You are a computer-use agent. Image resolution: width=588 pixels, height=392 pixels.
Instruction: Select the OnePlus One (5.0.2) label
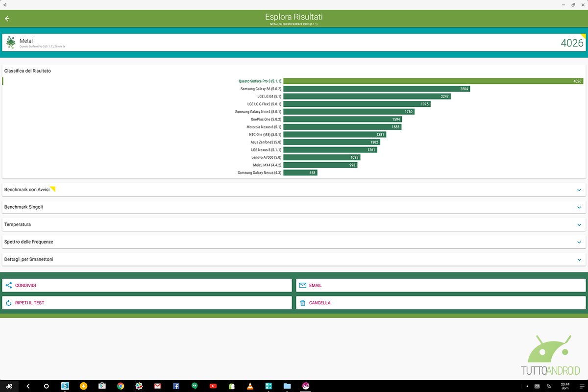point(266,119)
